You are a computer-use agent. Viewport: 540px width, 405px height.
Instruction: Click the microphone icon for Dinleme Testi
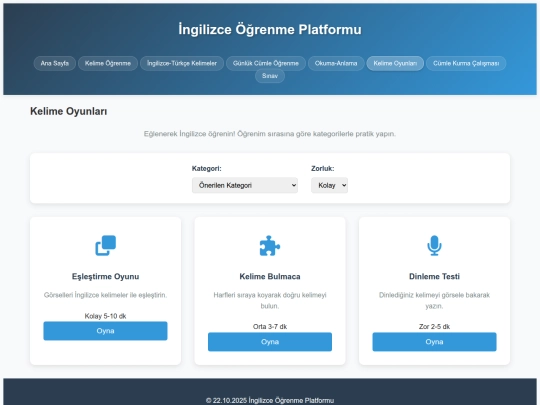434,246
